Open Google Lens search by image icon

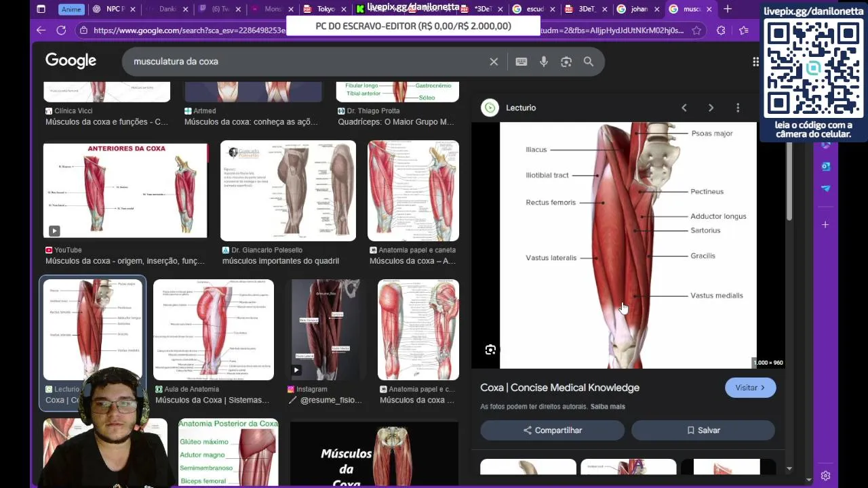click(x=566, y=62)
